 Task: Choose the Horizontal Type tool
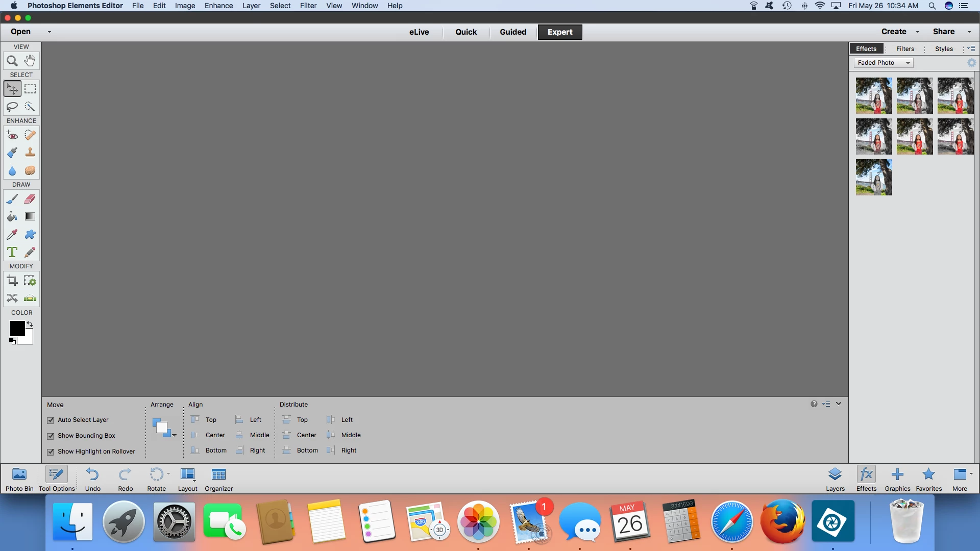(x=12, y=252)
